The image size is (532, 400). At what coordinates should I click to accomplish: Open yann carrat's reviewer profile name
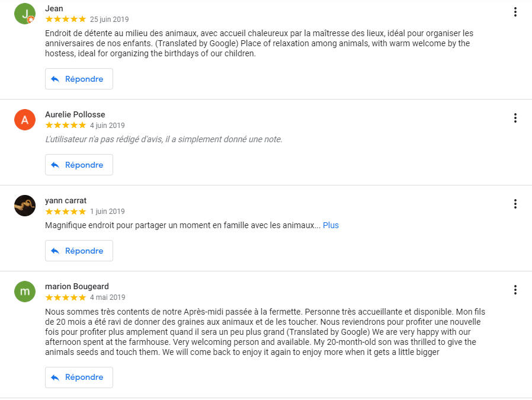click(66, 200)
